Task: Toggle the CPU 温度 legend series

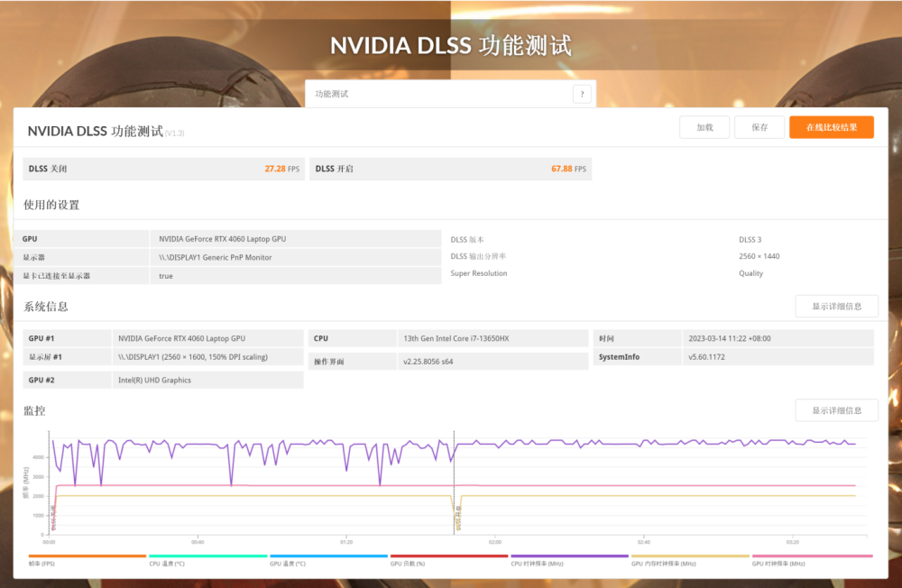Action: tap(207, 561)
